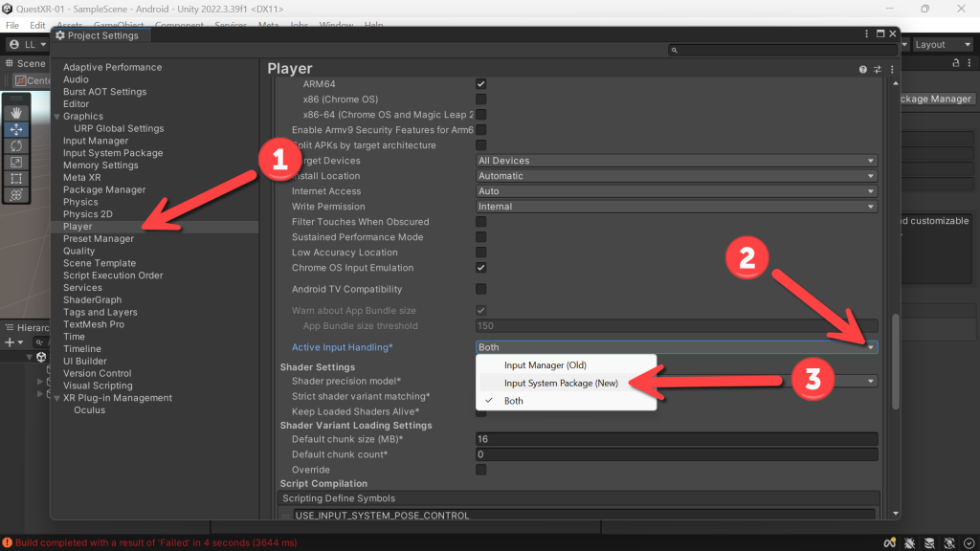The height and width of the screenshot is (551, 980).
Task: Uncheck Chrome OS Input Emulation
Action: 480,268
